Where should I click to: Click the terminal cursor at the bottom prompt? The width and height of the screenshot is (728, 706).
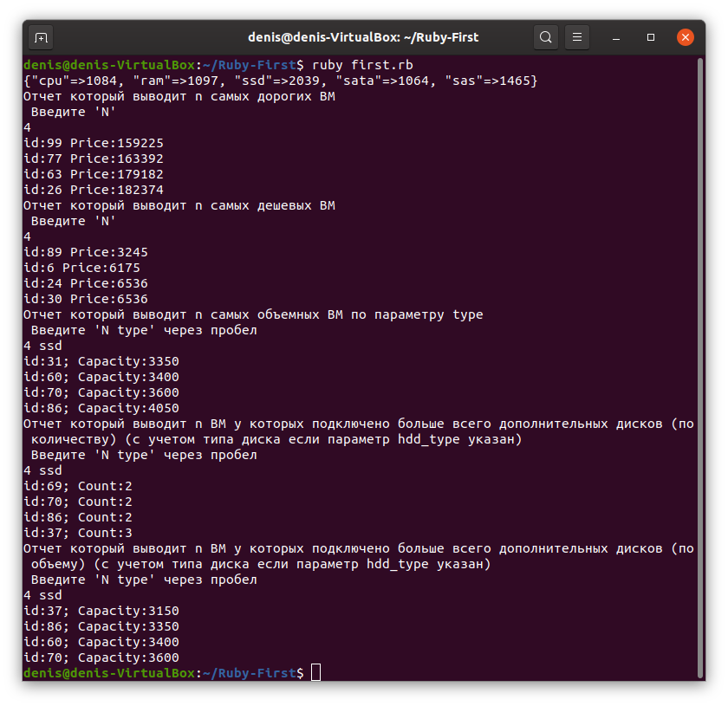315,672
